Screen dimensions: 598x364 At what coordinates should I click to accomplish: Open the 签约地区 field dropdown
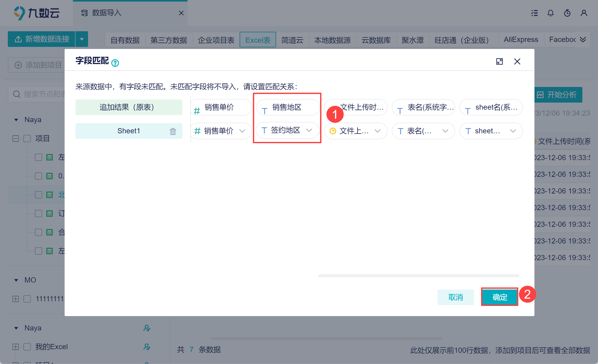pyautogui.click(x=309, y=130)
